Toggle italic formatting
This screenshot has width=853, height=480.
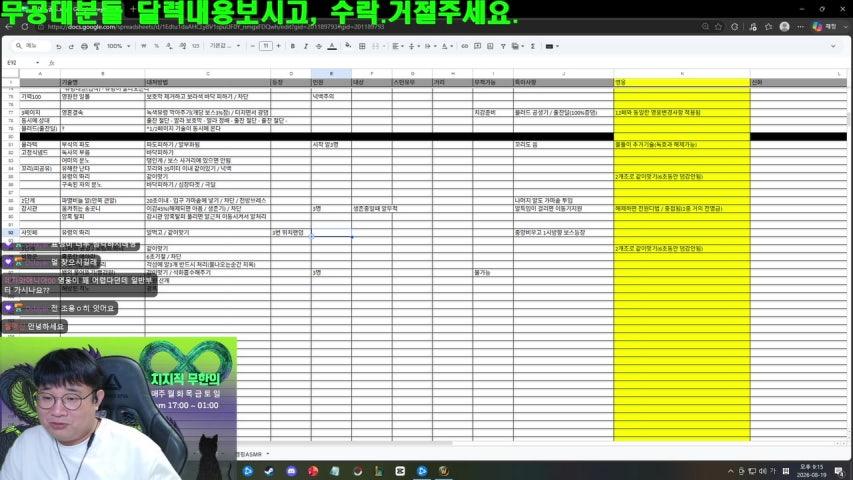[306, 46]
